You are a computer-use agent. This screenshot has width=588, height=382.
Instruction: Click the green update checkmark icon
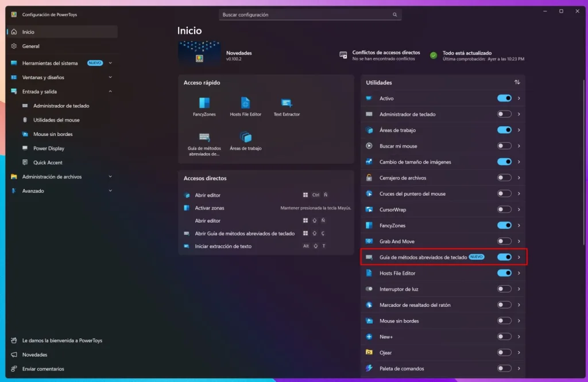[x=434, y=56]
